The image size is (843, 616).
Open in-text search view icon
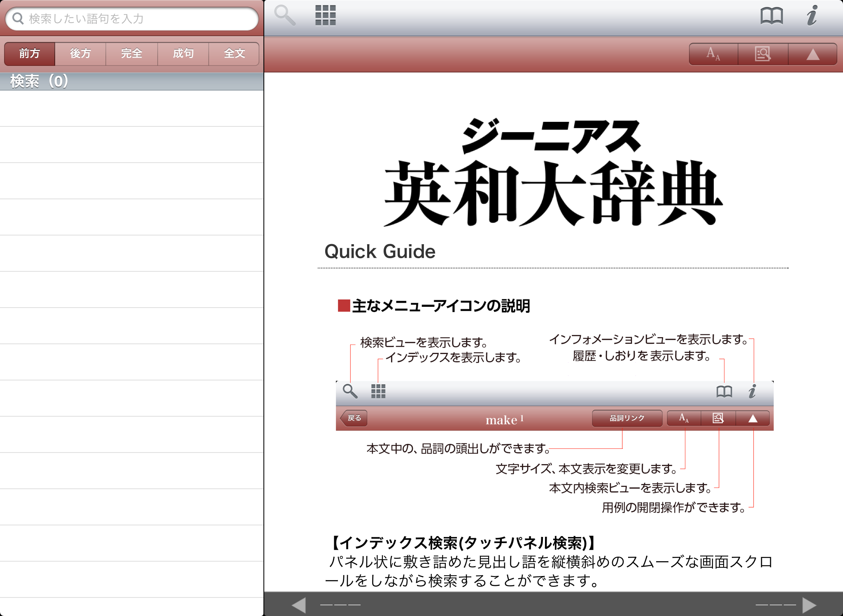coord(763,54)
